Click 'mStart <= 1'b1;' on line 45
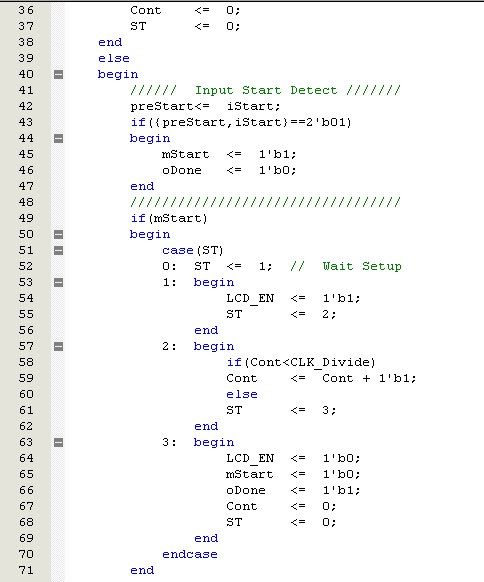484x582 pixels. [x=229, y=154]
